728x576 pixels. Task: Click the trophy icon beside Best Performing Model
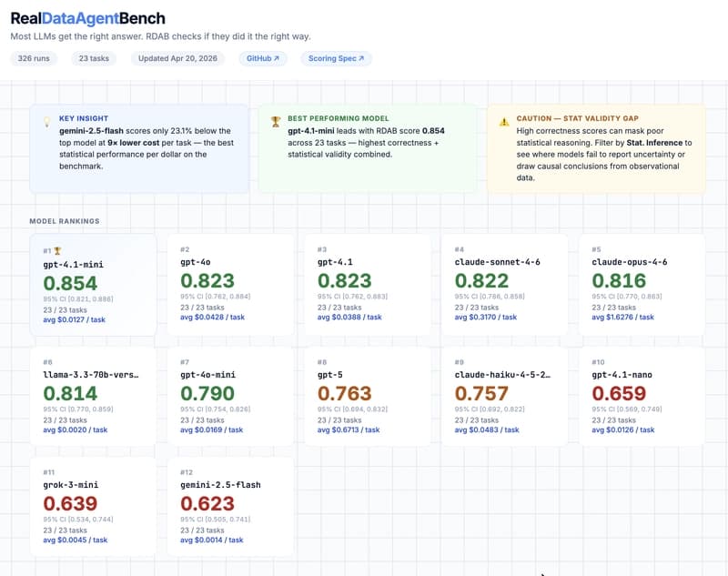click(x=275, y=119)
